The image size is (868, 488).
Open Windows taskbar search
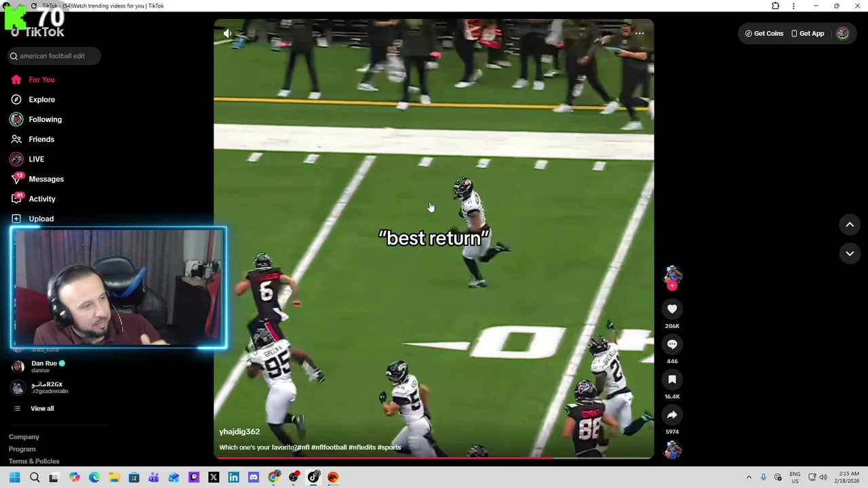[x=35, y=477]
